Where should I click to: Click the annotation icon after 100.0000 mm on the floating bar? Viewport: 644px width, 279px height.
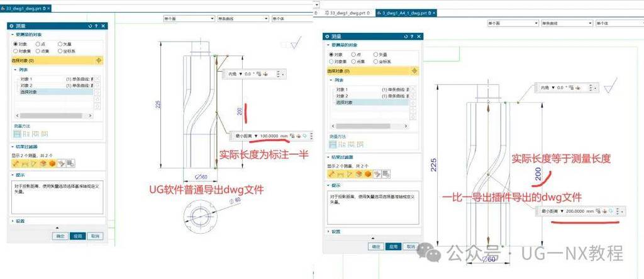click(292, 136)
